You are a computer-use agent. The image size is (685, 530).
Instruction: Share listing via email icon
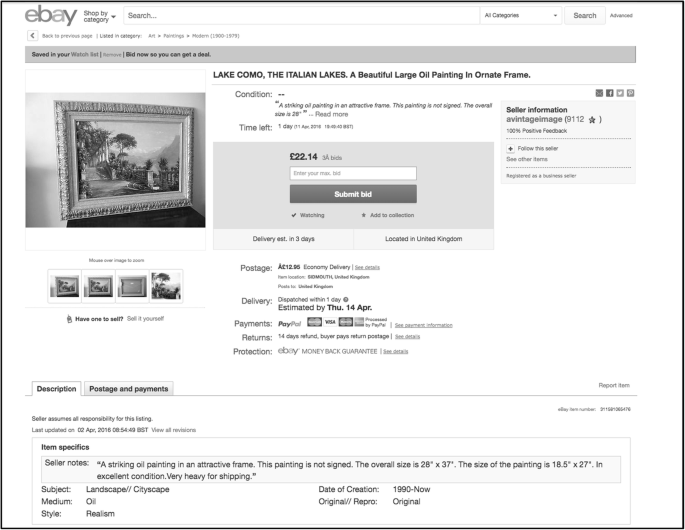pos(599,93)
